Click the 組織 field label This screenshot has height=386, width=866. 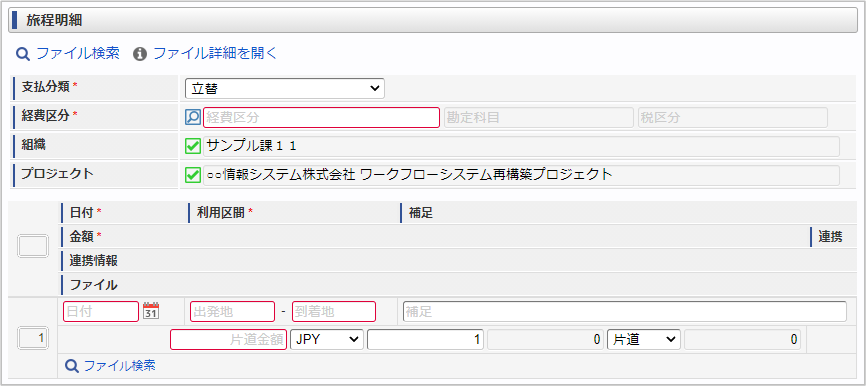33,145
